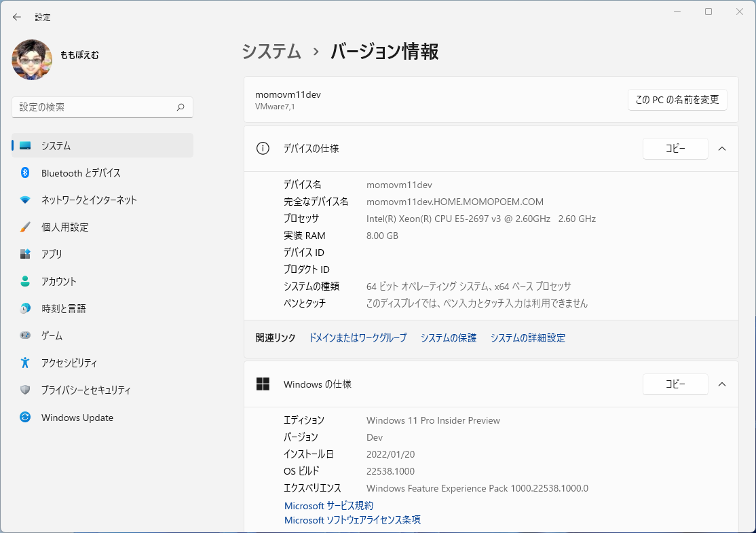This screenshot has width=756, height=533.
Task: Copy the Windows specifications
Action: pyautogui.click(x=675, y=384)
